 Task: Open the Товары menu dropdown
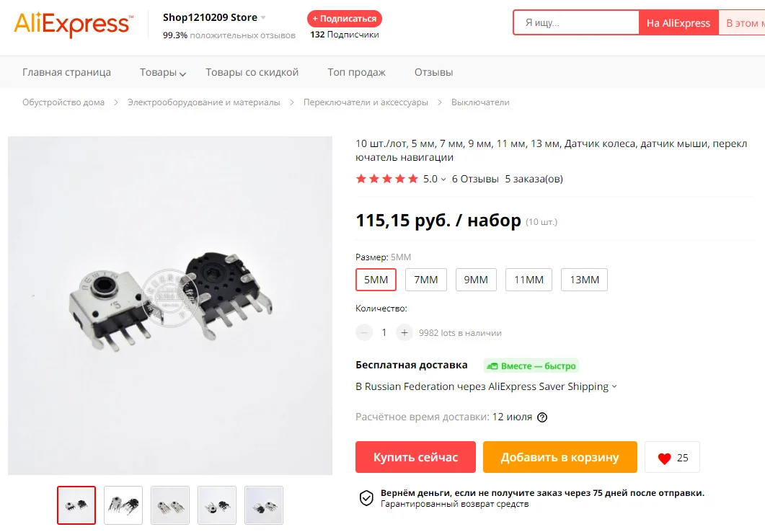[163, 72]
